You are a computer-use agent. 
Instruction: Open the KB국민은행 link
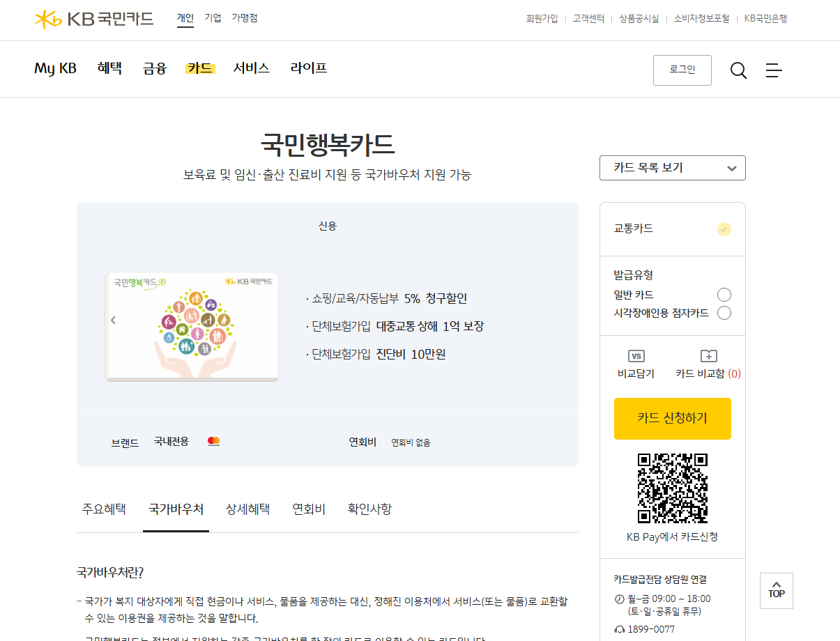click(x=766, y=19)
